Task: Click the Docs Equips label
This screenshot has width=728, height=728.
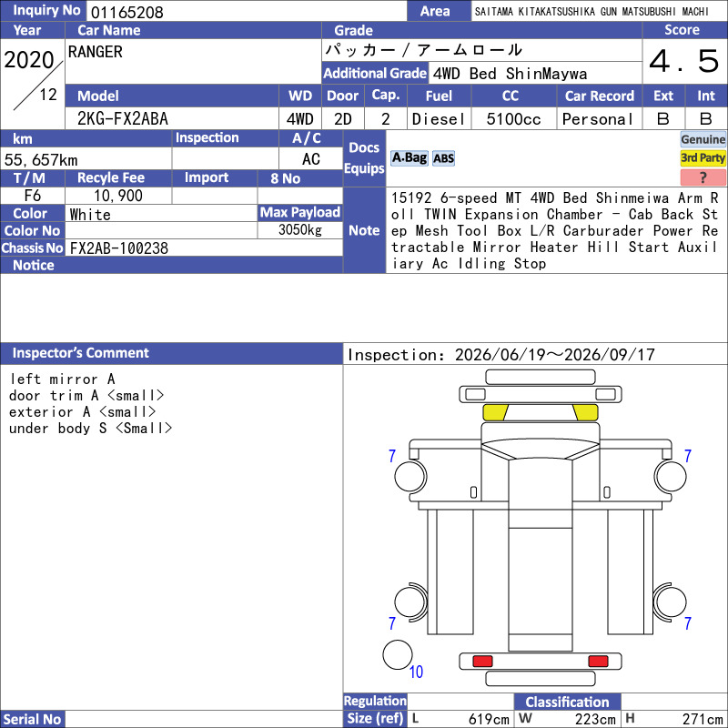Action: coord(365,157)
